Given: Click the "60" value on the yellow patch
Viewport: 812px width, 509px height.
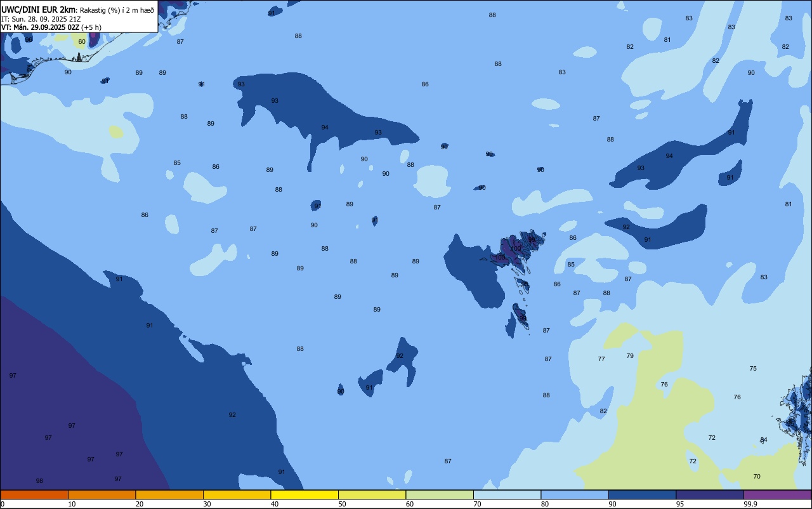Looking at the screenshot, I should click(x=82, y=42).
